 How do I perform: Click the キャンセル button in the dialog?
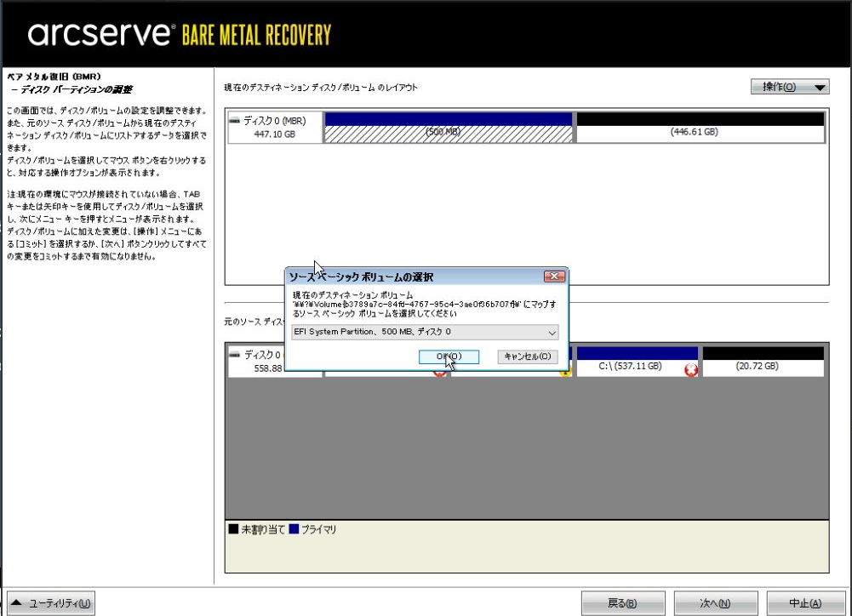click(528, 356)
